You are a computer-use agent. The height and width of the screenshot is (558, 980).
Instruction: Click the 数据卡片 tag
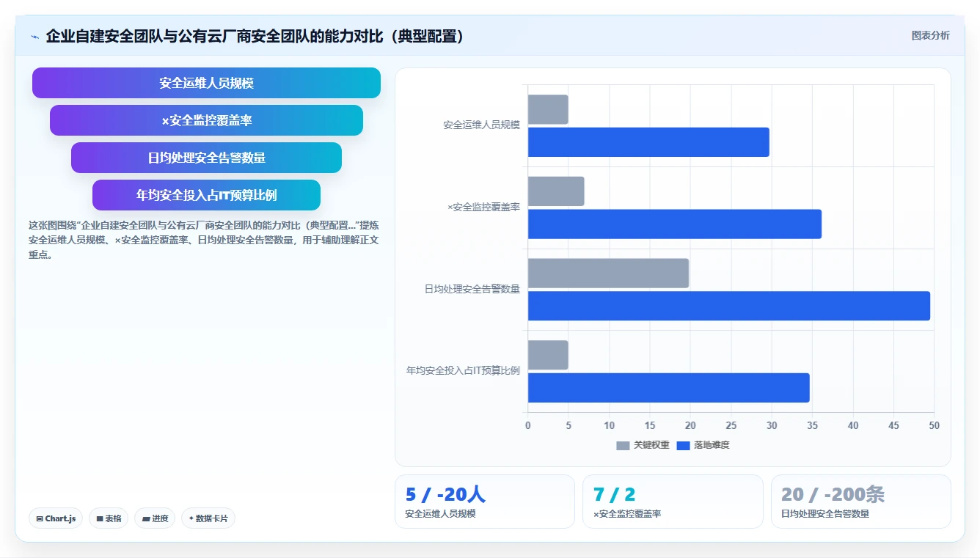[208, 518]
